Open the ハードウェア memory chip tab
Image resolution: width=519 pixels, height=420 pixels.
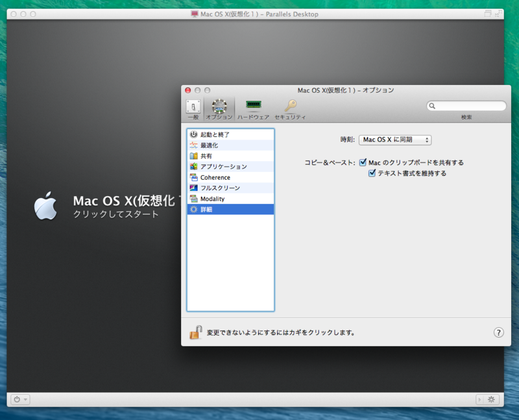(253, 110)
